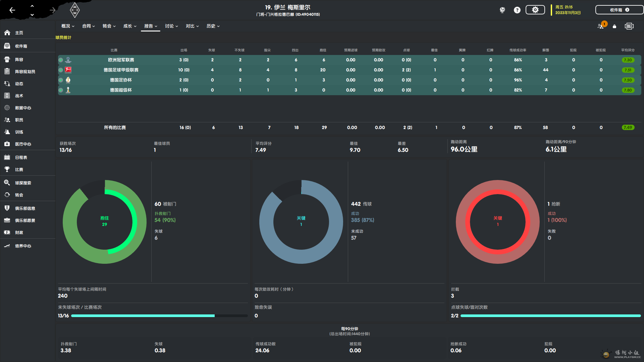The height and width of the screenshot is (362, 644).
Task: Click the 欧洲冠军联赛 competition name
Action: coord(121,60)
